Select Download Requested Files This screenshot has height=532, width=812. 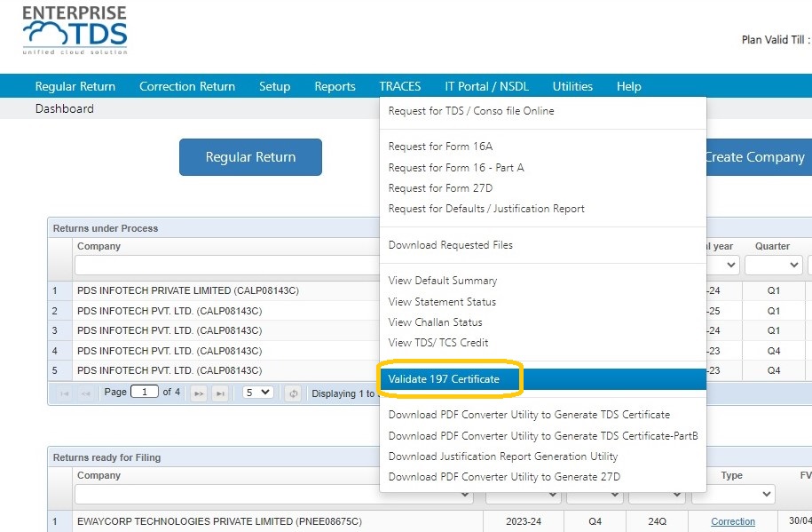(451, 245)
